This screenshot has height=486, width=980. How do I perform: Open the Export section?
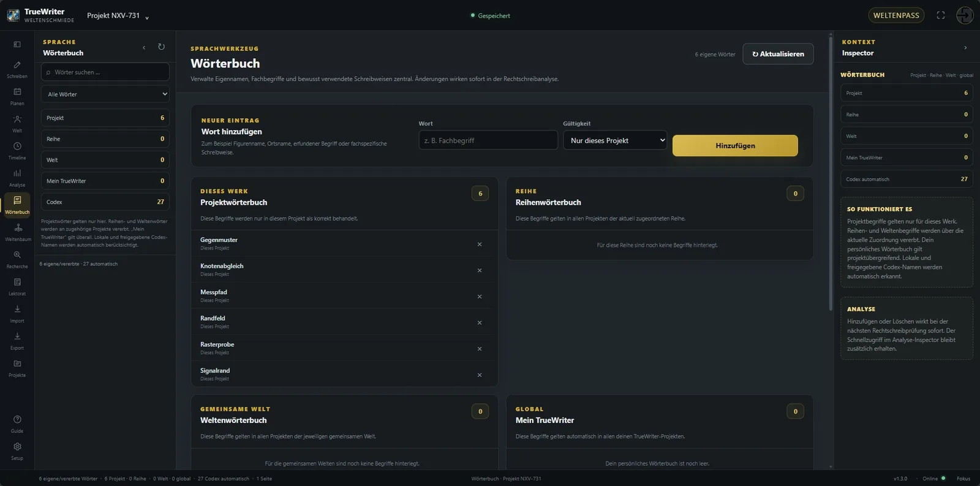click(x=17, y=341)
